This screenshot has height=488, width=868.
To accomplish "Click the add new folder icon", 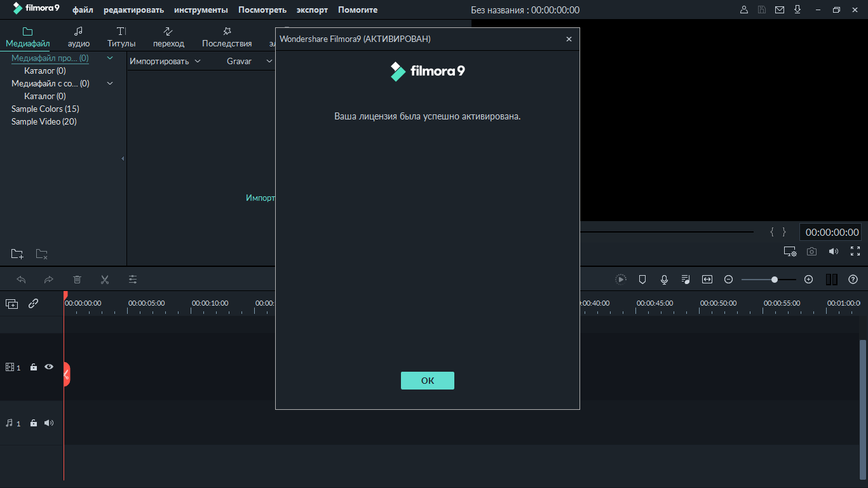I will click(17, 254).
